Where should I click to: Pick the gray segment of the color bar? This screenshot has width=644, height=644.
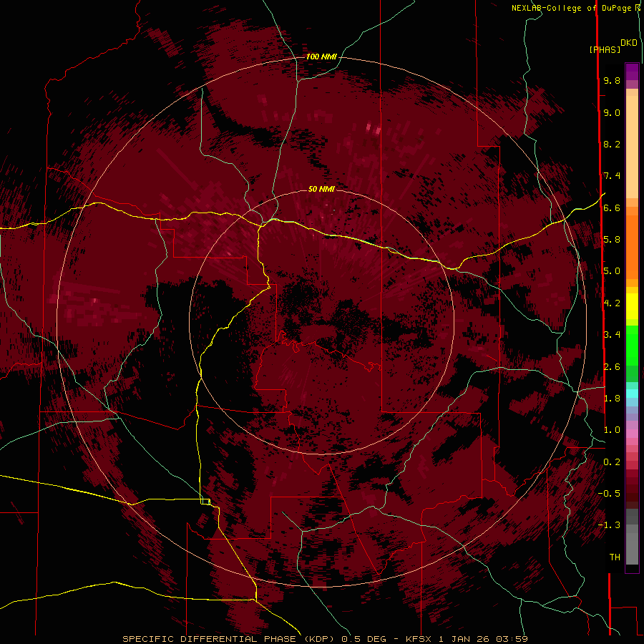click(x=632, y=537)
